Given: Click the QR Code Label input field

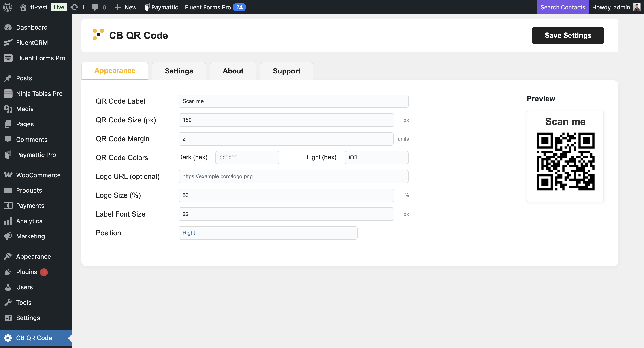Looking at the screenshot, I should coord(293,101).
